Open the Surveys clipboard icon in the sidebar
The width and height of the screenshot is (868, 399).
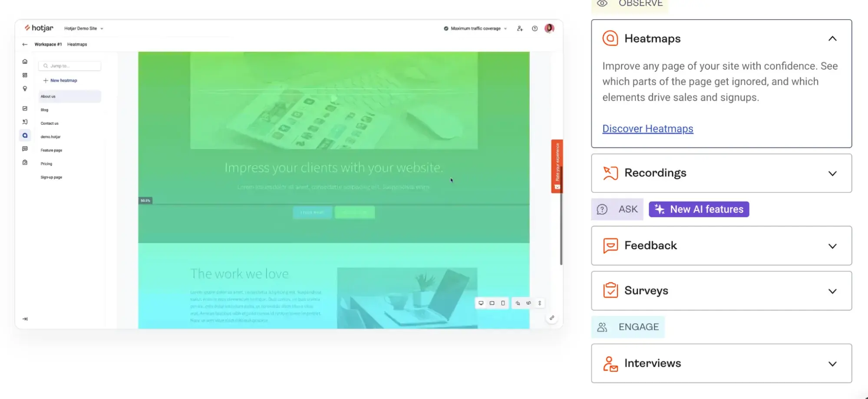tap(25, 163)
